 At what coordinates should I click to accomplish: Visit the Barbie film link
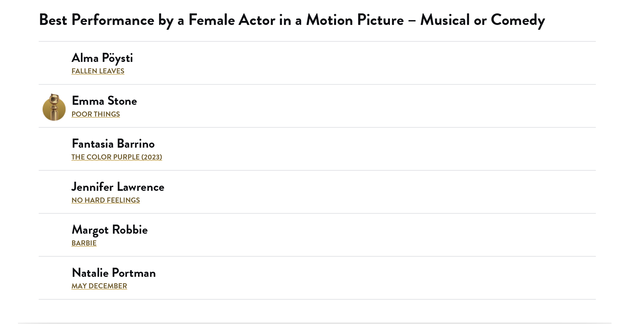(x=84, y=243)
